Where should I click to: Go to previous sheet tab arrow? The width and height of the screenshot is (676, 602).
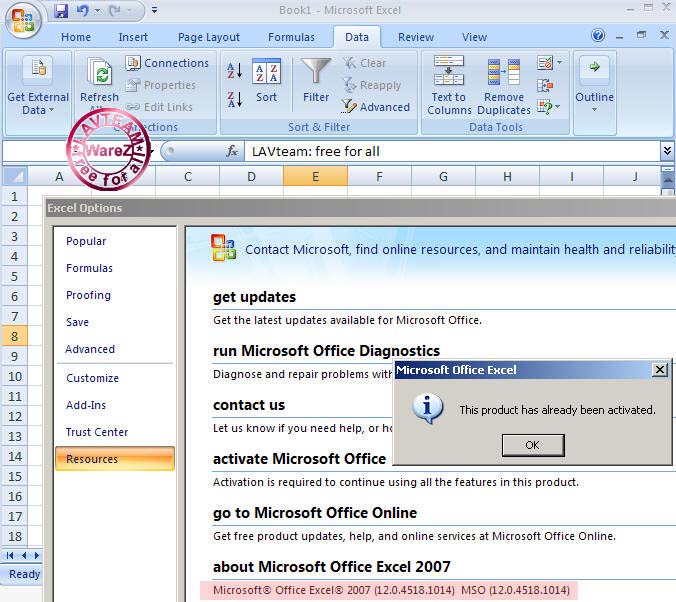[24, 555]
